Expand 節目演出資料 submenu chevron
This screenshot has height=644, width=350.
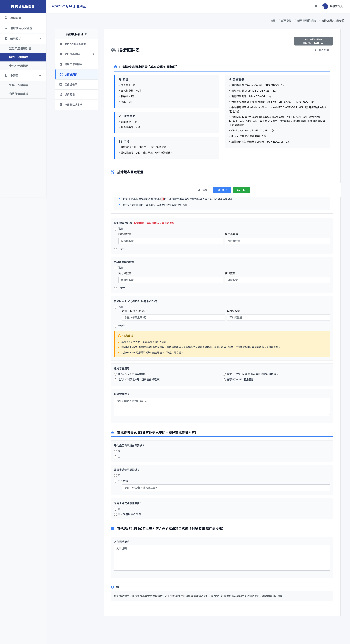point(93,54)
